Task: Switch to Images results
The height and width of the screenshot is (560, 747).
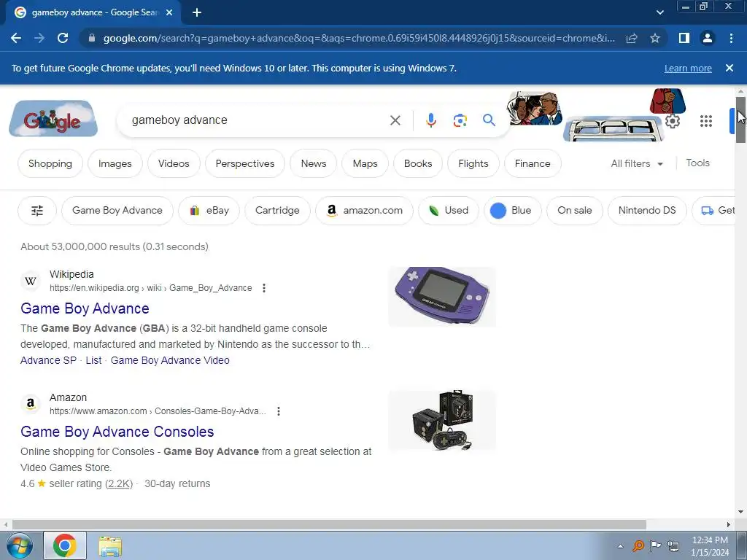Action: pyautogui.click(x=115, y=163)
